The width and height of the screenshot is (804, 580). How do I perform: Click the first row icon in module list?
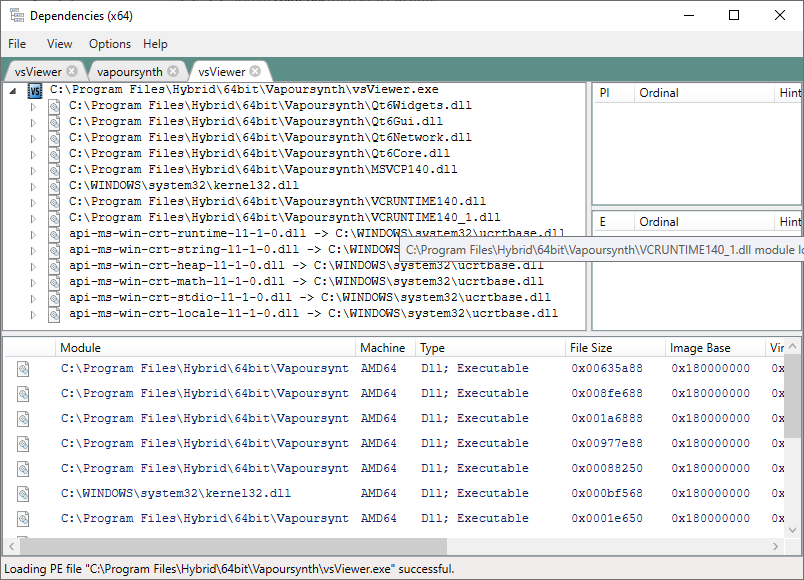(21, 368)
